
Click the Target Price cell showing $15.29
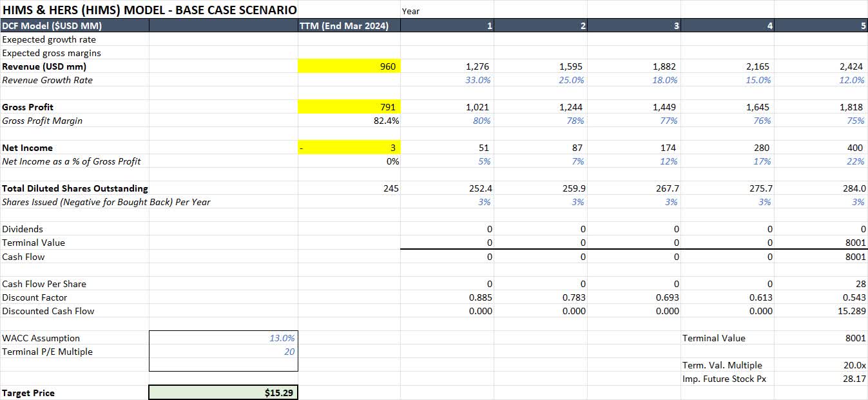tap(223, 392)
